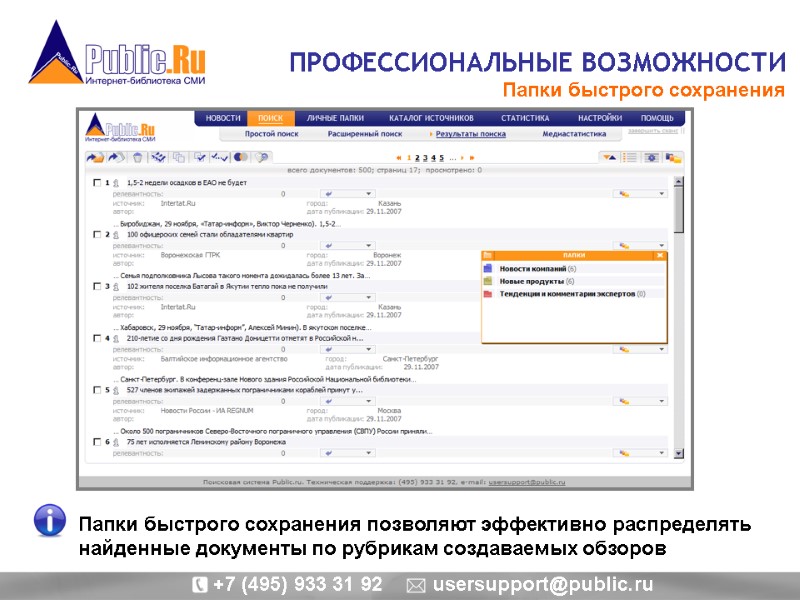Open Медиастатистика submenu item
800x600 pixels.
tap(574, 134)
